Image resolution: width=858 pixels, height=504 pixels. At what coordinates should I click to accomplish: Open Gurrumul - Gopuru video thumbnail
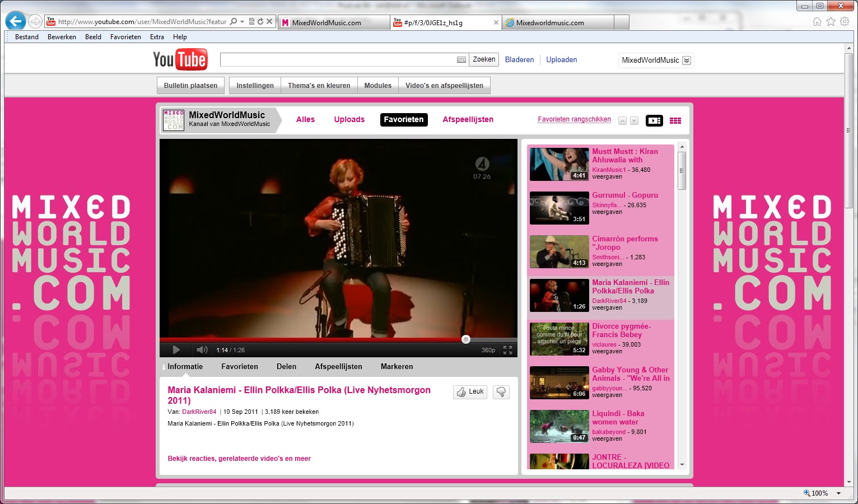pyautogui.click(x=559, y=208)
